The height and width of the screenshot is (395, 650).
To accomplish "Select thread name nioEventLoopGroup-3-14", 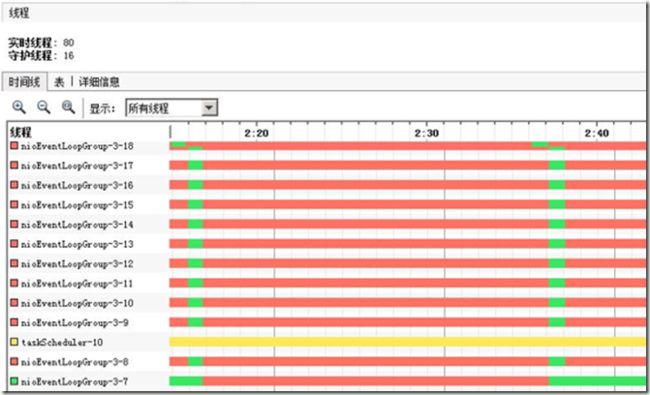I will click(78, 224).
